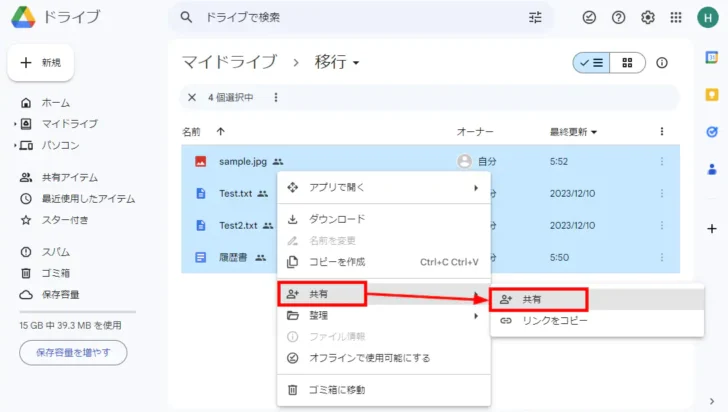Image resolution: width=728 pixels, height=412 pixels.
Task: Click 保存容量を増やす button
Action: pos(73,353)
